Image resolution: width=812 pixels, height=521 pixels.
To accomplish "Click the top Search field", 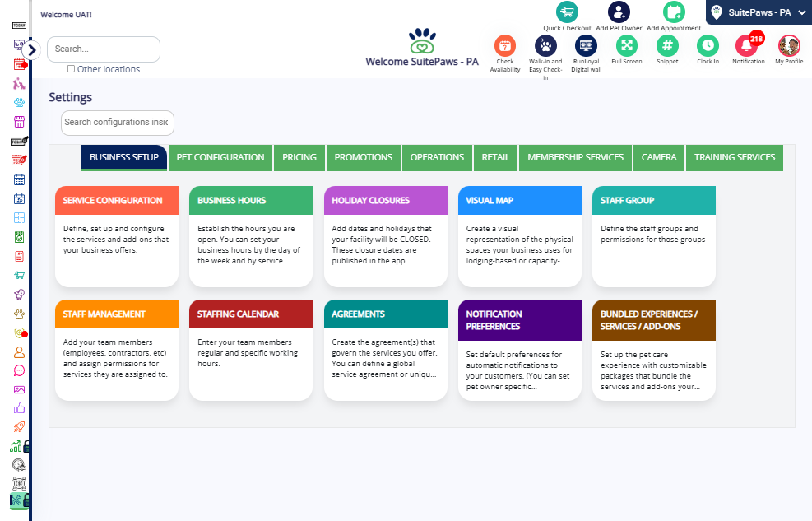I will tap(104, 49).
